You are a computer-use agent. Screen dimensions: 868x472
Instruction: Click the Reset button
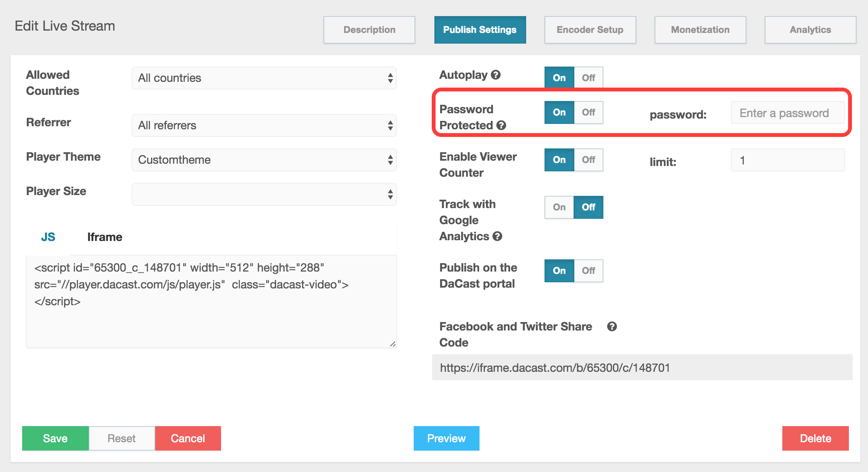point(122,438)
